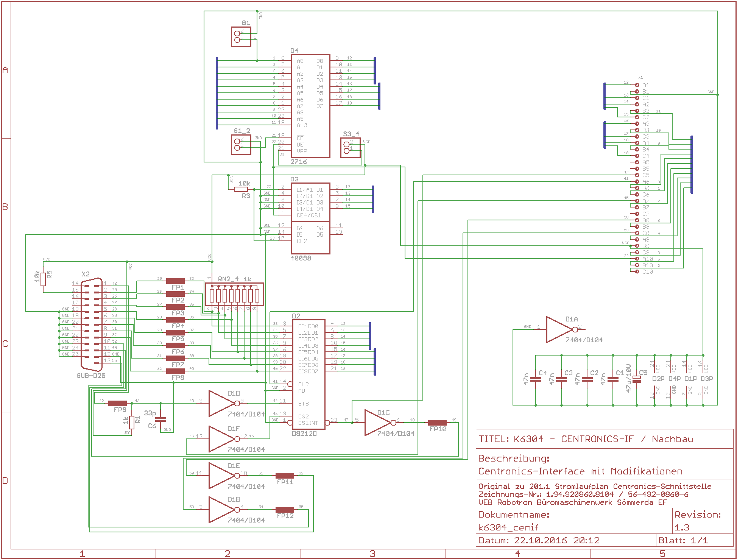737x560 pixels.
Task: Click the frame column marker '5'
Action: (662, 554)
